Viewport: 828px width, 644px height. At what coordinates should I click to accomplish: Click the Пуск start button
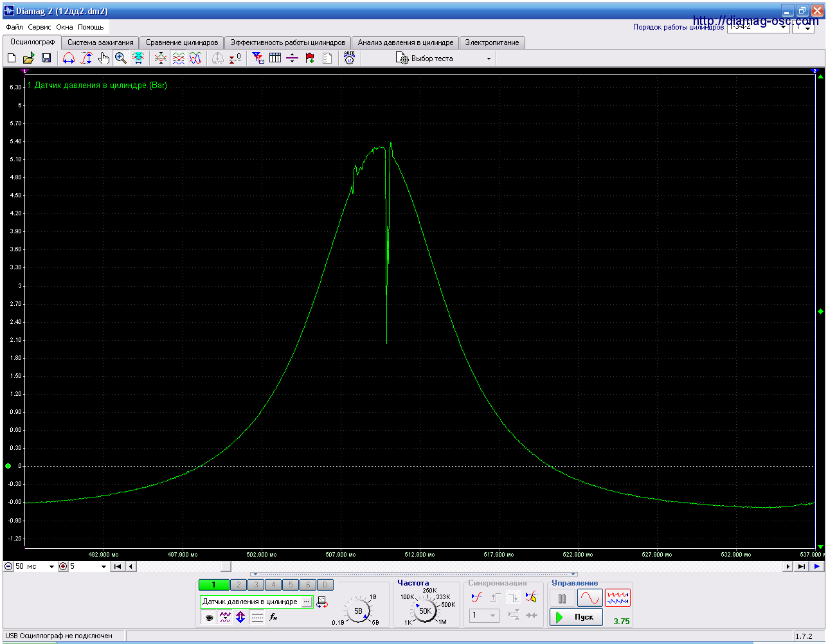pos(577,617)
